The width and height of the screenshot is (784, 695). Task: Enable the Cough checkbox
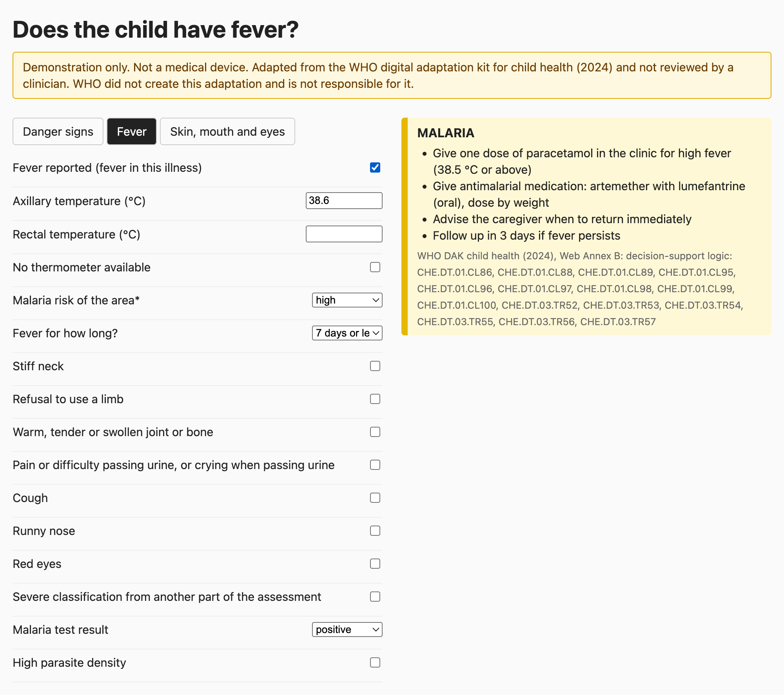375,498
